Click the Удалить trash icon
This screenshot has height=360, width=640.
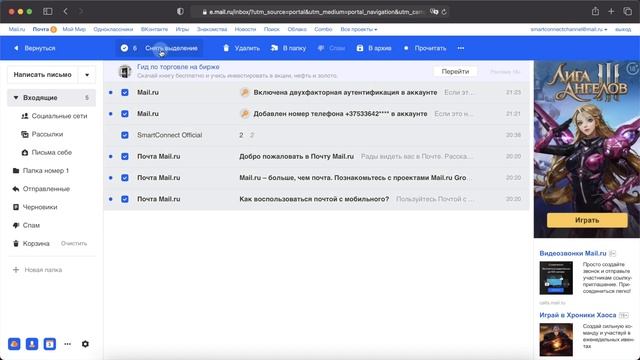226,48
